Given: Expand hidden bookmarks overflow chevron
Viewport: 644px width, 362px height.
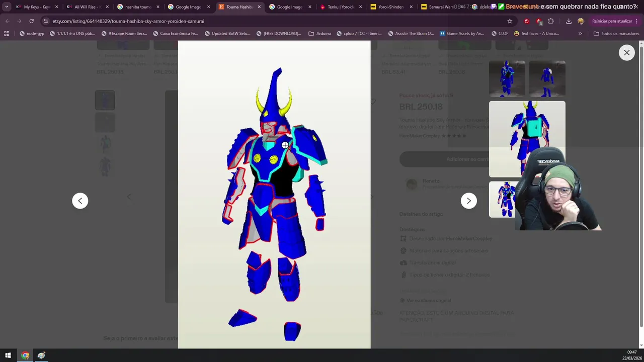Looking at the screenshot, I should pyautogui.click(x=580, y=34).
